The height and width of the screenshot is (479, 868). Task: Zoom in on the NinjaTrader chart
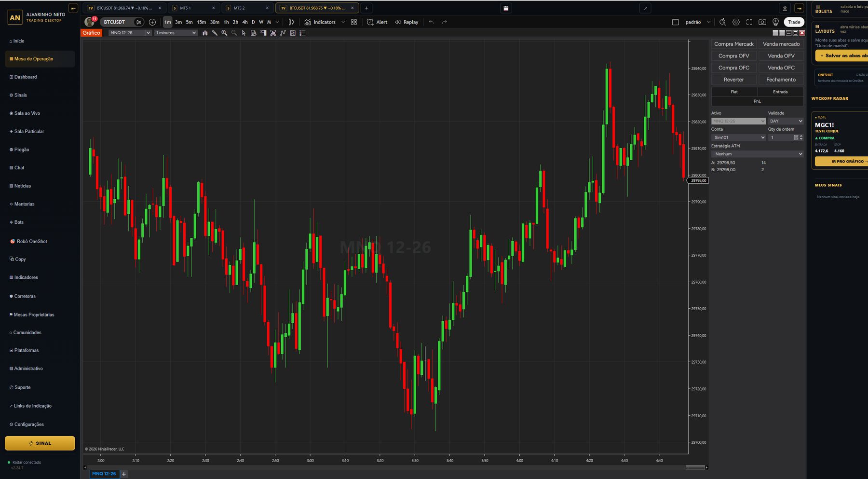click(x=224, y=33)
